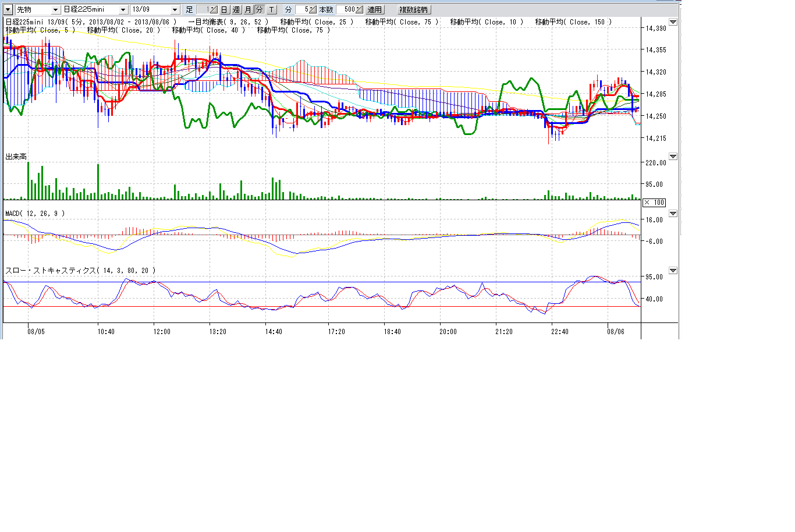Select the tick (T) chart button
Screen dimensions: 795x532
click(271, 10)
